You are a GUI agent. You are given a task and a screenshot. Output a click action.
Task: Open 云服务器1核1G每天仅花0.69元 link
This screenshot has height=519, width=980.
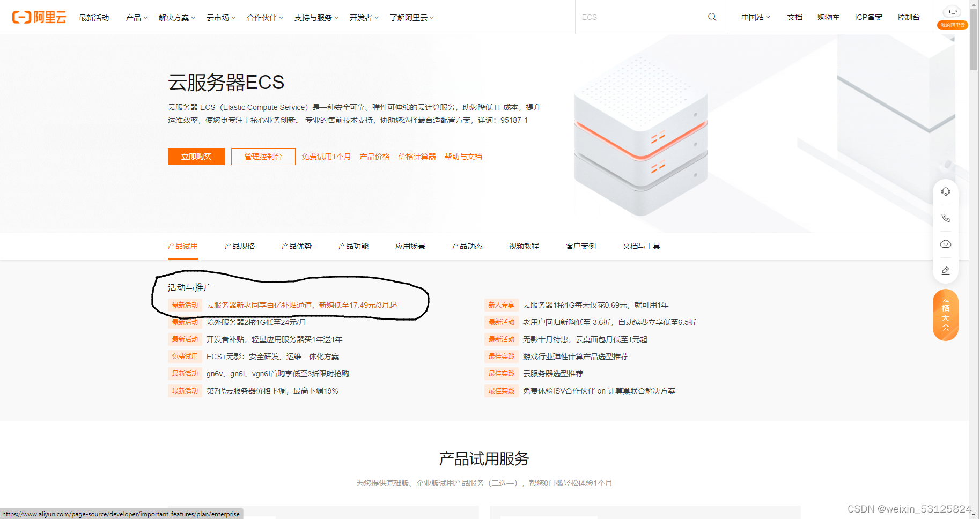pyautogui.click(x=596, y=305)
